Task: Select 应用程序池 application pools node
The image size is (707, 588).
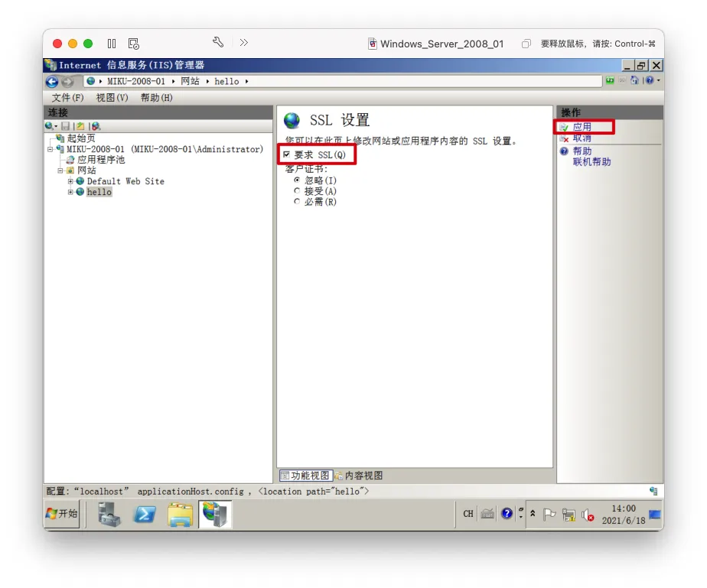Action: click(100, 160)
